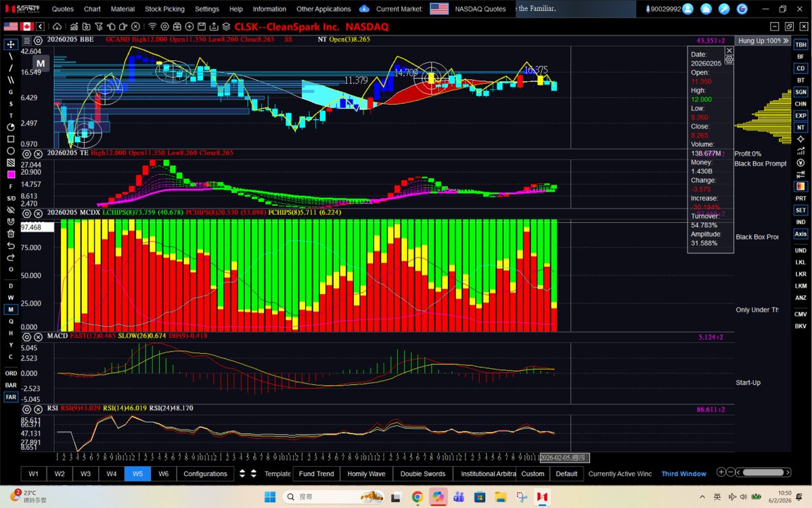Open the Other Applications menu

[323, 9]
